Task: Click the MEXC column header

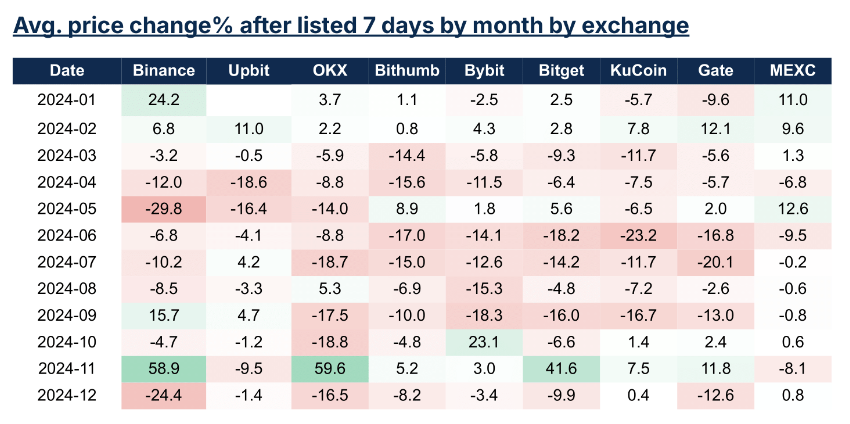Action: (x=792, y=71)
